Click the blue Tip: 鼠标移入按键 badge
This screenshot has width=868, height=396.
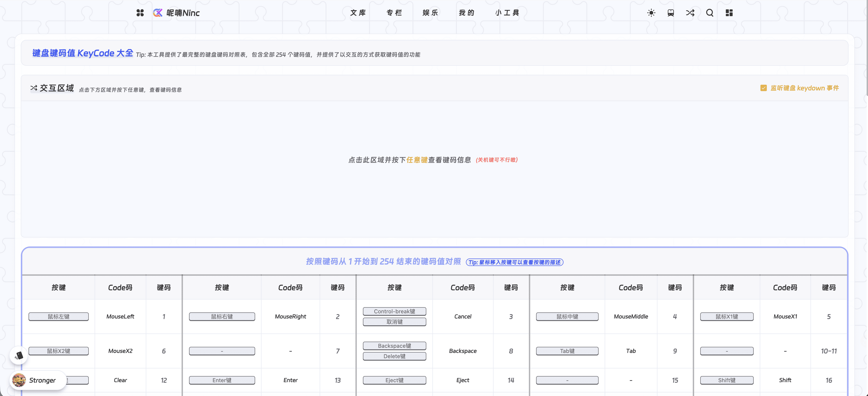click(515, 262)
